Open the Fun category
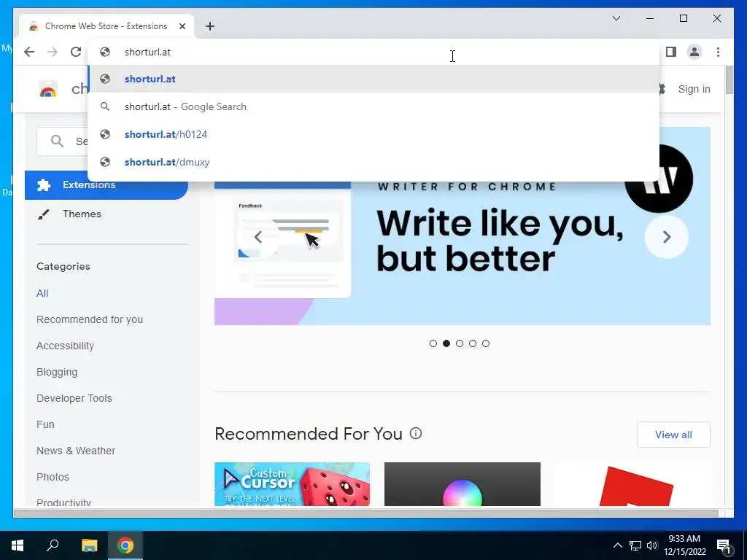 coord(45,424)
